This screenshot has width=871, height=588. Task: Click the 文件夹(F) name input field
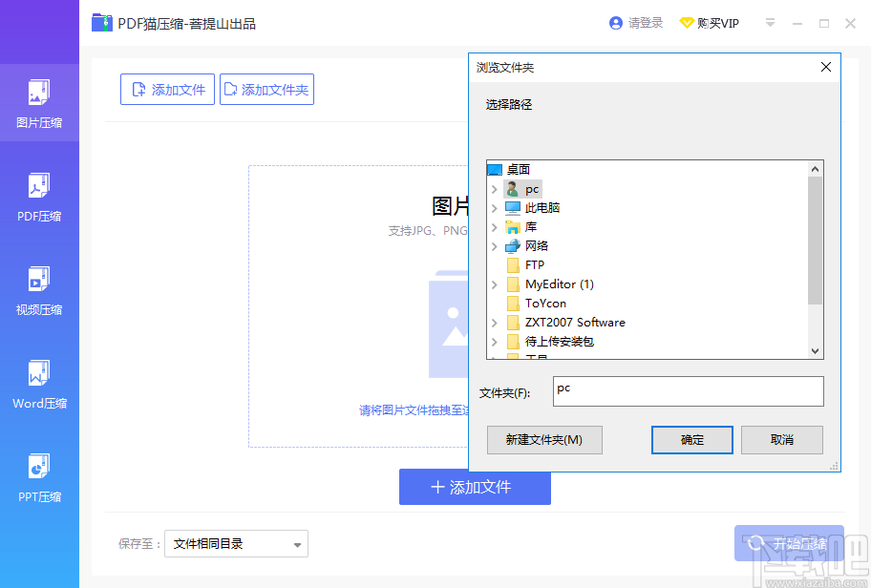[688, 391]
